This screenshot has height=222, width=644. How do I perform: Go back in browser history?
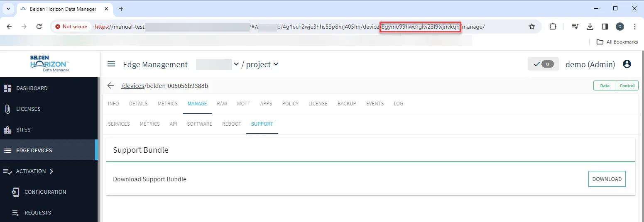tap(9, 27)
